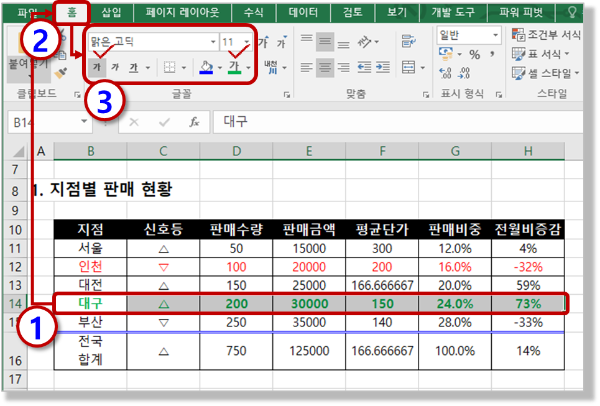
Task: Open the 페이지 레이아웃 ribbon tab
Action: [182, 13]
